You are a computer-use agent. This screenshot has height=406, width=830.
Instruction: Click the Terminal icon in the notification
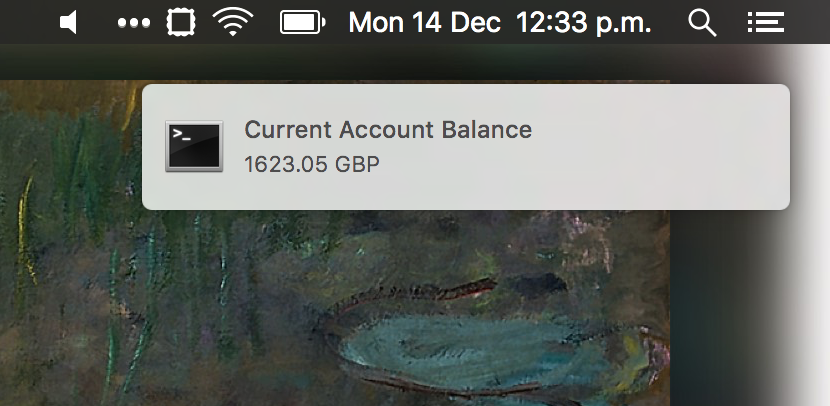click(x=194, y=146)
